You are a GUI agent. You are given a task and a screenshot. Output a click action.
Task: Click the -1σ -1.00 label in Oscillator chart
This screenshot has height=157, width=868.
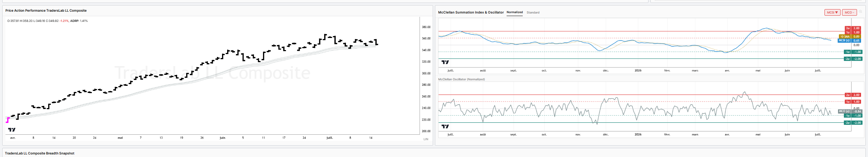[853, 116]
